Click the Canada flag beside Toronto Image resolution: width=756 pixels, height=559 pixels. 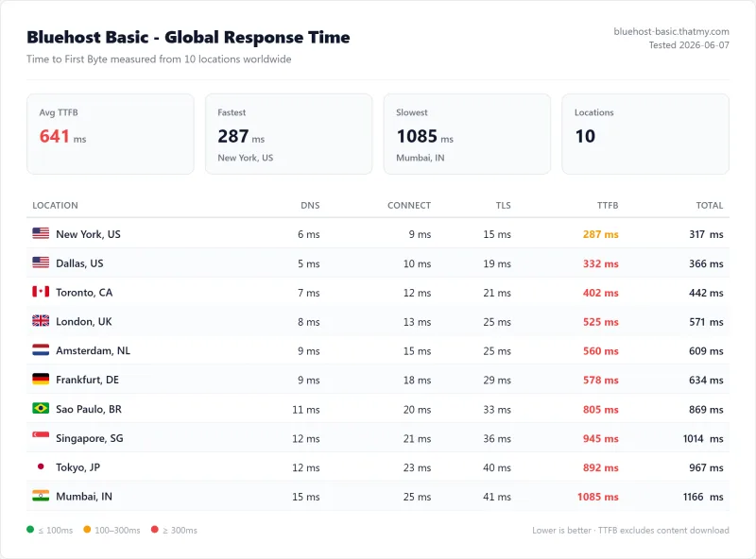(41, 292)
